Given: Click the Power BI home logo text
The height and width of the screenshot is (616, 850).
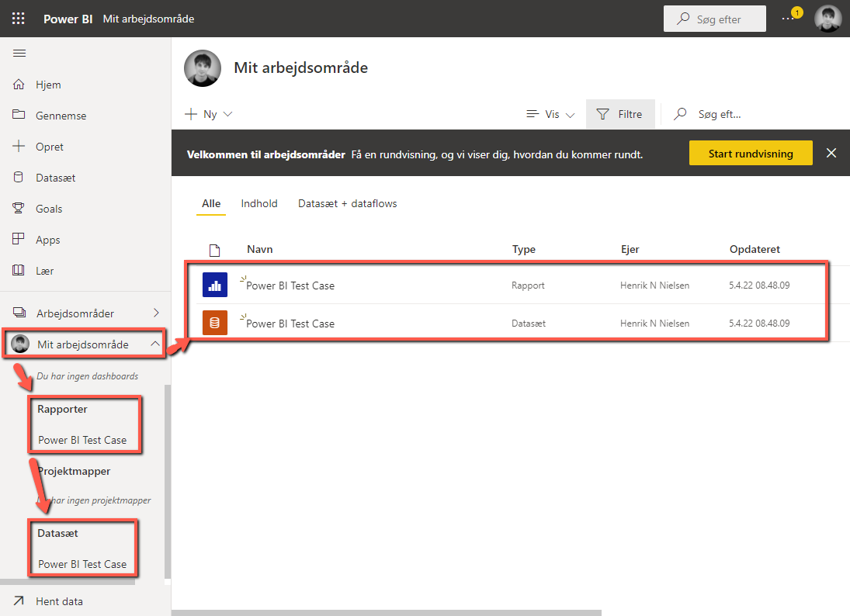Looking at the screenshot, I should click(68, 19).
